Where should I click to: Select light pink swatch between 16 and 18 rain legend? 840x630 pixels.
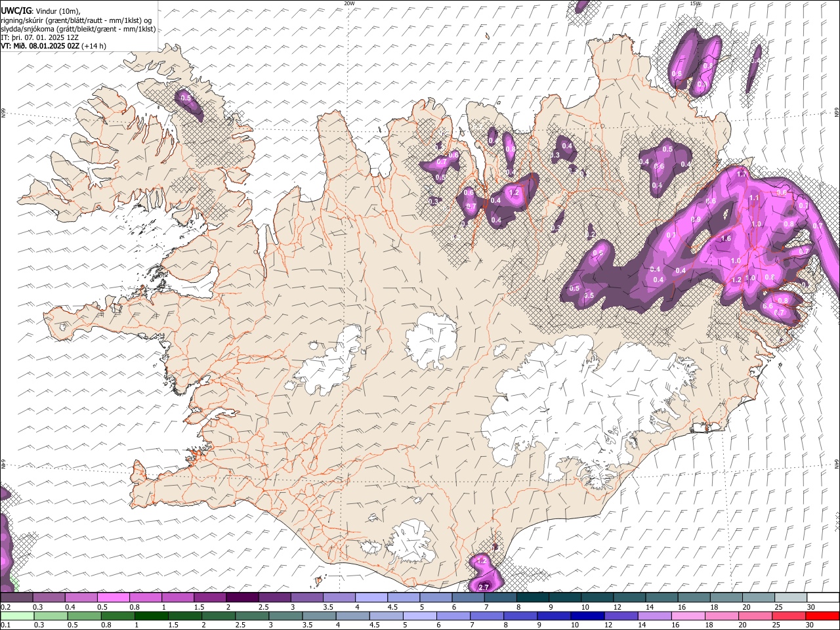(x=688, y=616)
